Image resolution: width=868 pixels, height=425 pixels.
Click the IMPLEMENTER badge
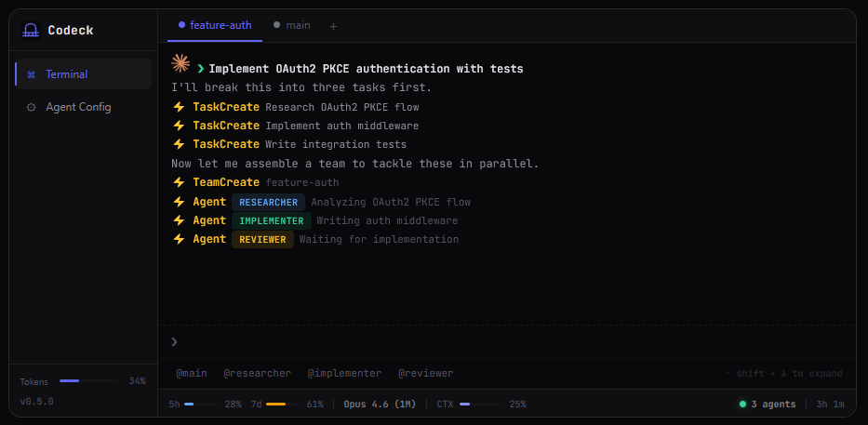click(272, 220)
